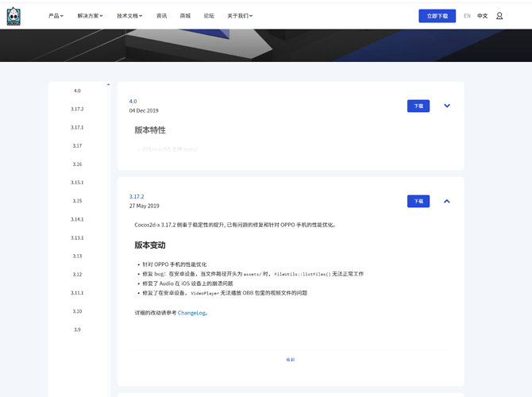The image size is (532, 397).
Task: Switch language to EN
Action: pyautogui.click(x=467, y=16)
